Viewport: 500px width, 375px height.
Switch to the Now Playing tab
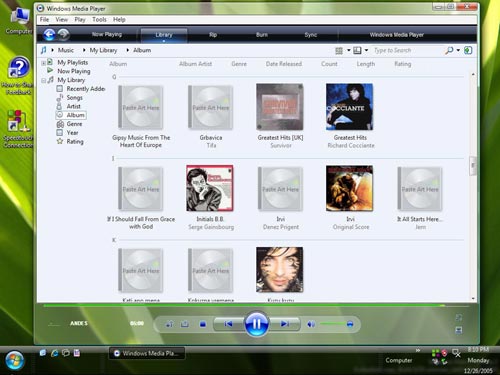[107, 34]
